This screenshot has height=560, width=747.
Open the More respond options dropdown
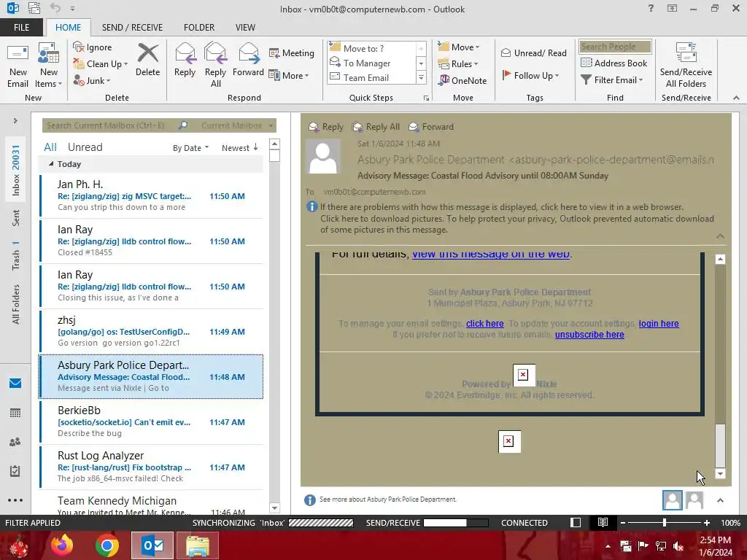tap(289, 75)
